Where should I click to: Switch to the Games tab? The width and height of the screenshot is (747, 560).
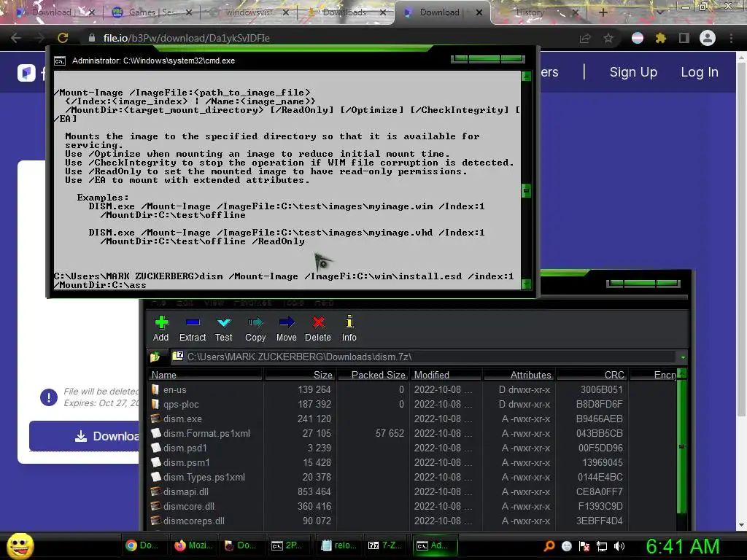(x=152, y=12)
